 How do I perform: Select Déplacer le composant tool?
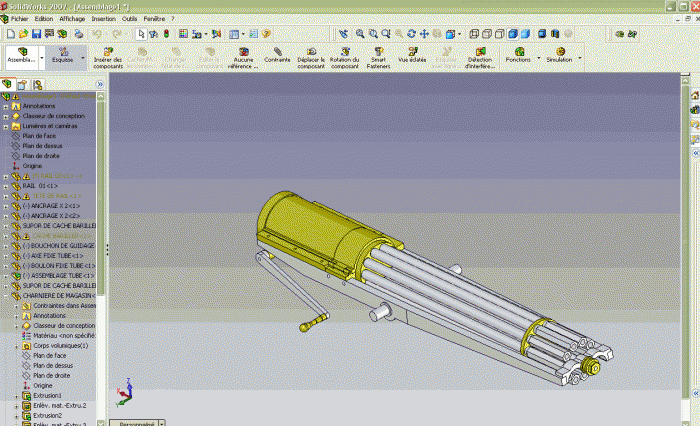click(x=311, y=58)
